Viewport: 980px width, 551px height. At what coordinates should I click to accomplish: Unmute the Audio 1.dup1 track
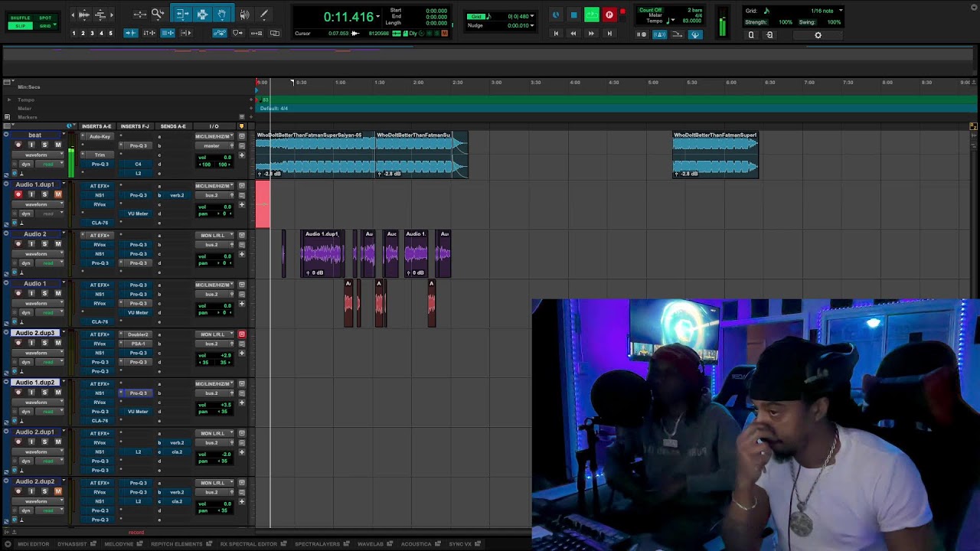coord(57,194)
